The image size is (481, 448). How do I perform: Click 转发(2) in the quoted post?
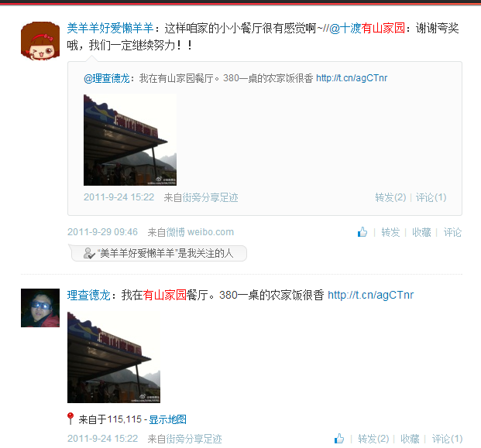[390, 197]
